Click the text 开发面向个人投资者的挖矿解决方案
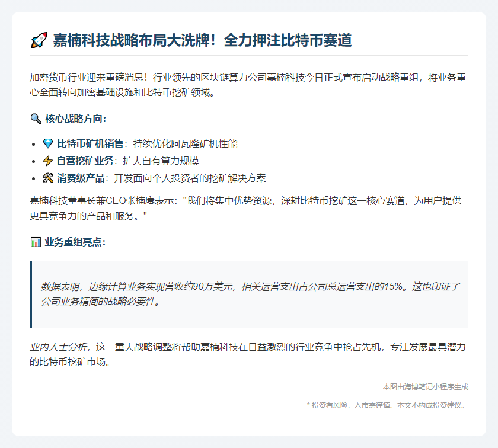The height and width of the screenshot is (448, 498). (190, 178)
